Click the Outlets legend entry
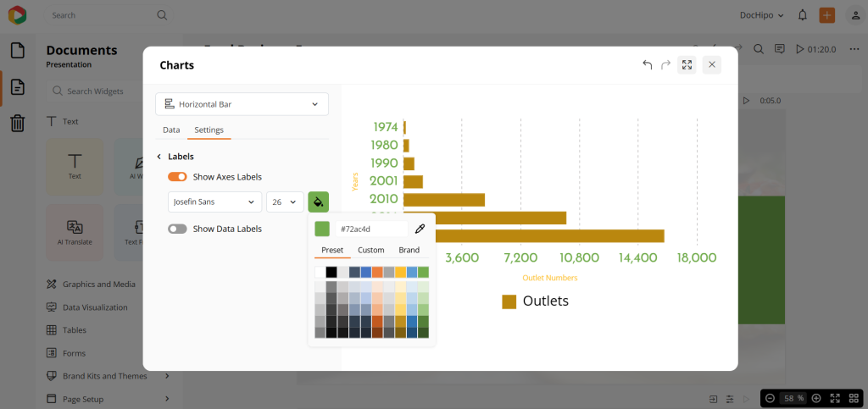The height and width of the screenshot is (409, 868). (536, 301)
